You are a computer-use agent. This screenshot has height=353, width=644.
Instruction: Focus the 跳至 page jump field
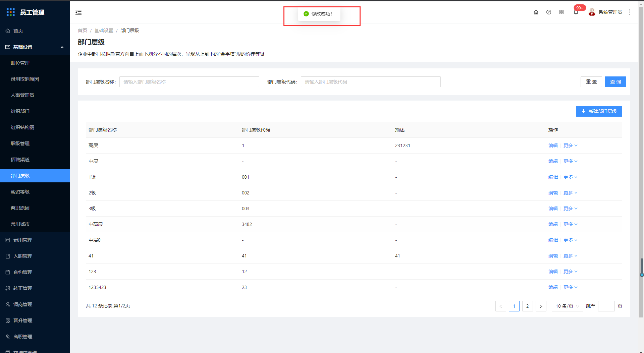606,306
